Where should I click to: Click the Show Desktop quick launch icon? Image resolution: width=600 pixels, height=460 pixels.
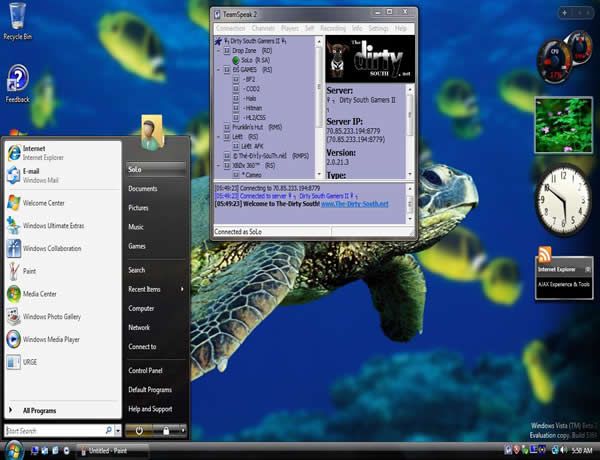[x=35, y=451]
